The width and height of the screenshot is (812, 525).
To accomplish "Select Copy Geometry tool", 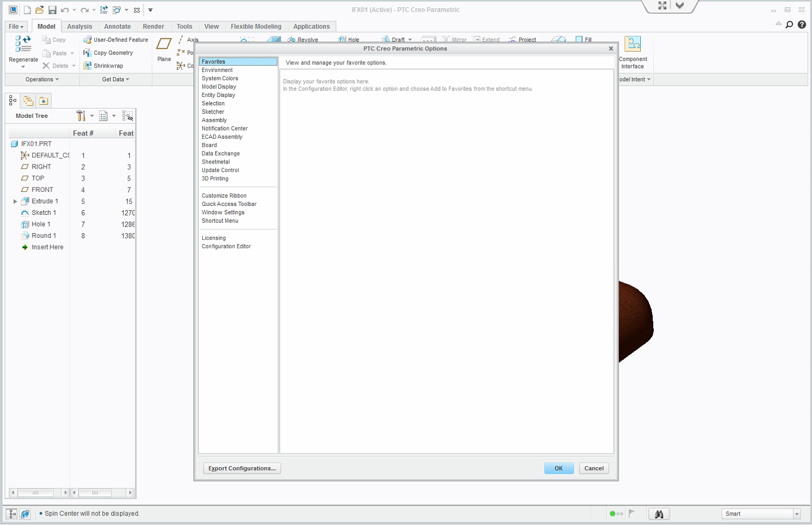I will coord(108,53).
